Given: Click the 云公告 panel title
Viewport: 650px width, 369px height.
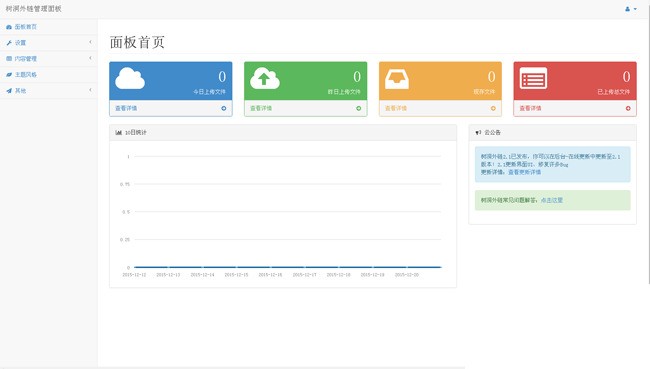Looking at the screenshot, I should click(492, 133).
